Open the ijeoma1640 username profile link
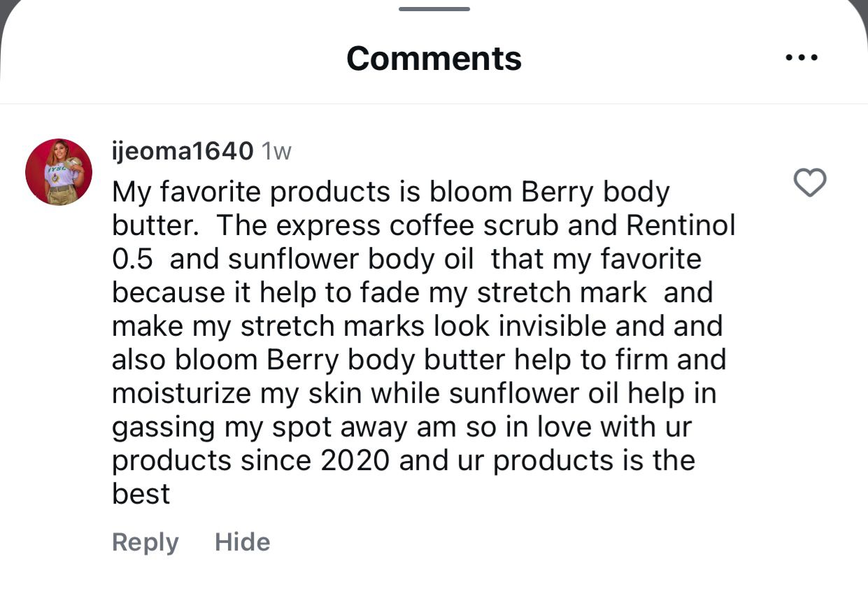Image resolution: width=868 pixels, height=589 pixels. (x=183, y=151)
